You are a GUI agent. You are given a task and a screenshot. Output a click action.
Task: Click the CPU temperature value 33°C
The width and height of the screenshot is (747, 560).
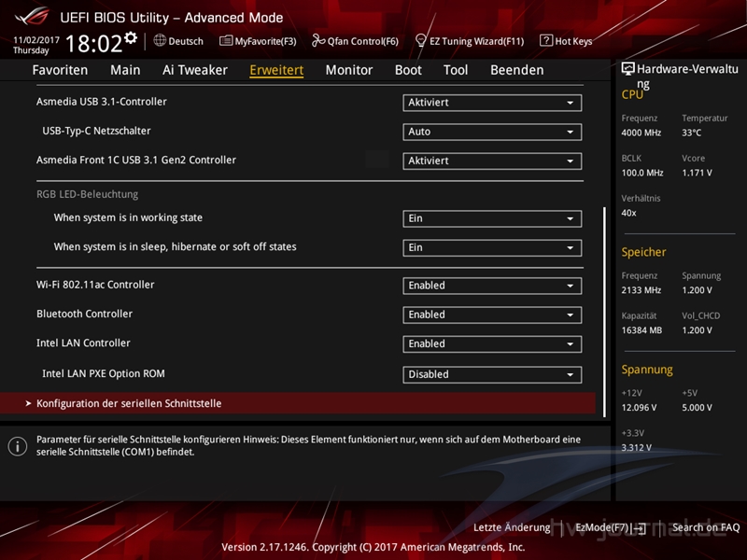pos(691,133)
